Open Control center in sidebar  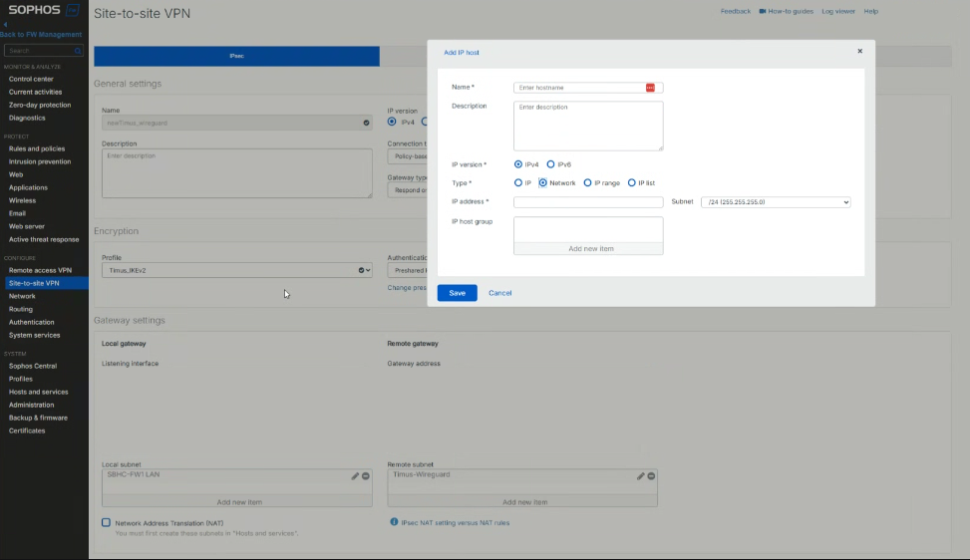click(31, 79)
